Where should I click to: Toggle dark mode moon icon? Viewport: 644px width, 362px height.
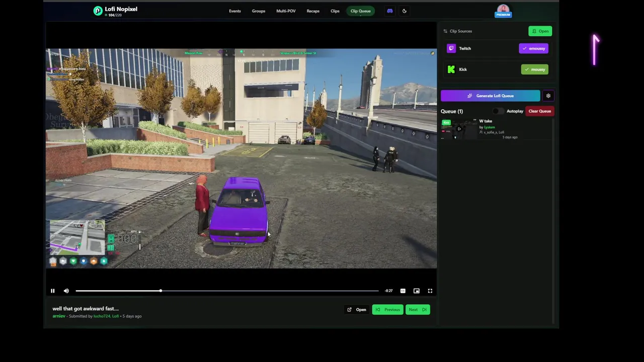[x=405, y=11]
